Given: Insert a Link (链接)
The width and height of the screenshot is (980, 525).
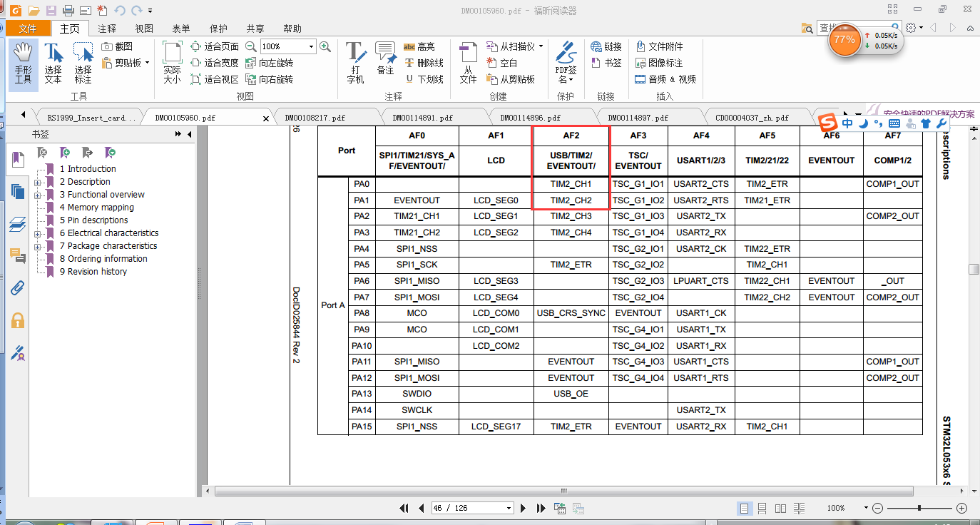Looking at the screenshot, I should point(606,46).
